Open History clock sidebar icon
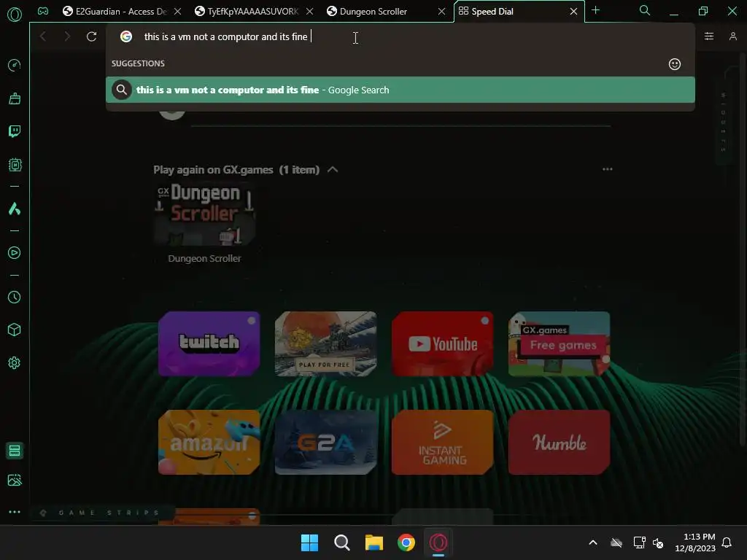Image resolution: width=747 pixels, height=560 pixels. (15, 297)
